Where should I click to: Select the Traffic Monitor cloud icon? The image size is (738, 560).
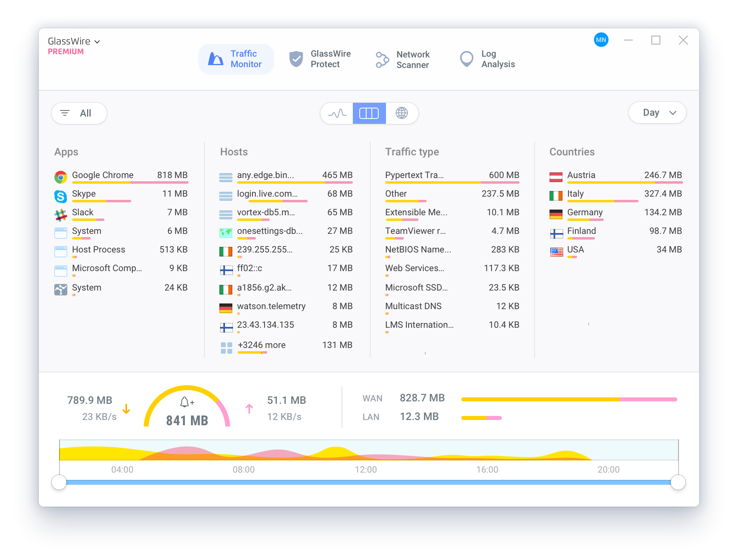click(215, 59)
